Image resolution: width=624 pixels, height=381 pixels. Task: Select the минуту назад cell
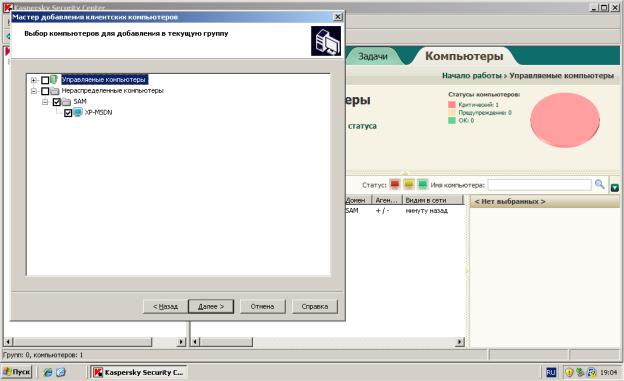(427, 211)
